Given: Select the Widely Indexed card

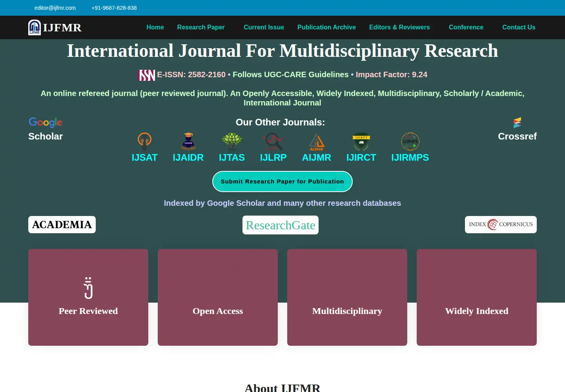Looking at the screenshot, I should click(477, 297).
